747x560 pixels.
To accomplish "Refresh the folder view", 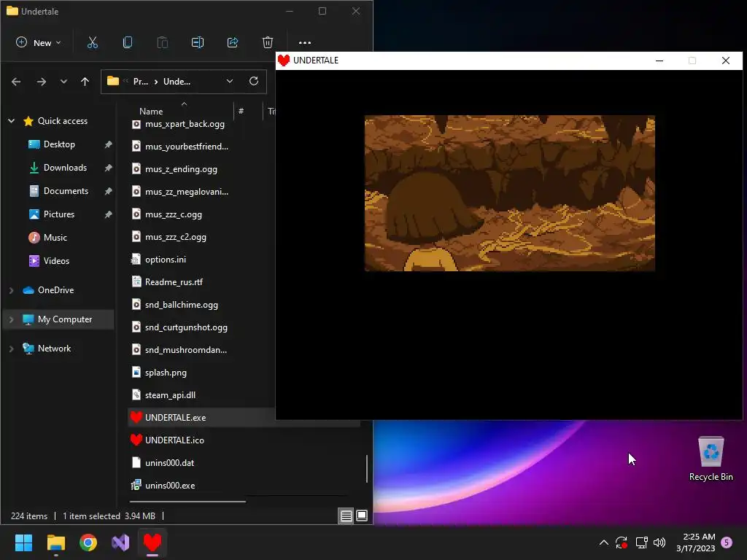I will point(254,81).
